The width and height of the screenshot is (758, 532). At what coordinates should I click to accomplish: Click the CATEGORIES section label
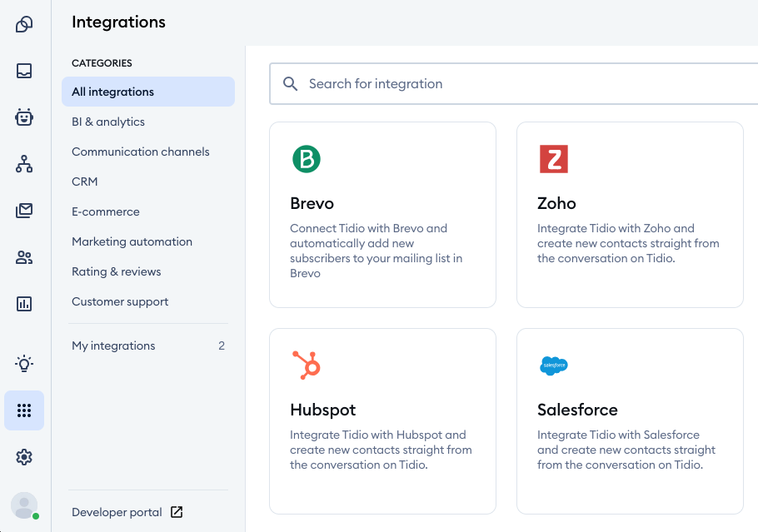[x=102, y=62]
